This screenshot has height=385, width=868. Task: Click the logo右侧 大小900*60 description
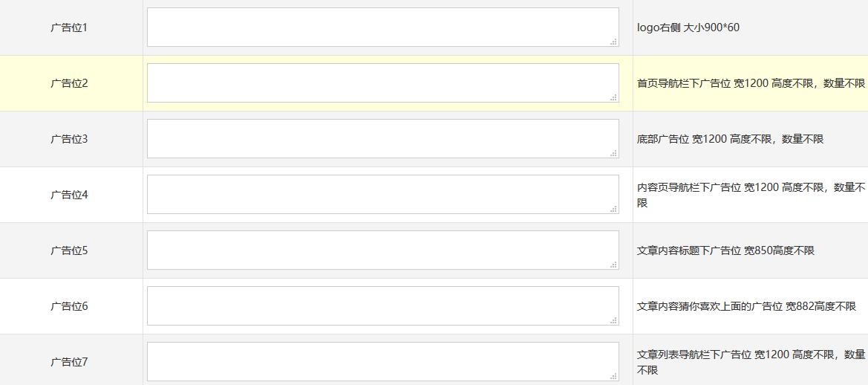click(x=688, y=27)
